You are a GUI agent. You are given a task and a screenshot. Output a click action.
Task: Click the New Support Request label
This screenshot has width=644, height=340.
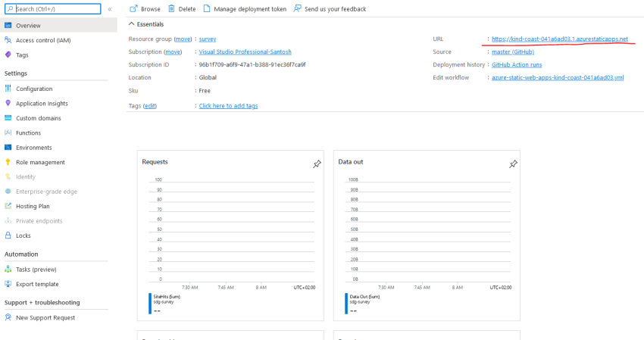coord(45,317)
